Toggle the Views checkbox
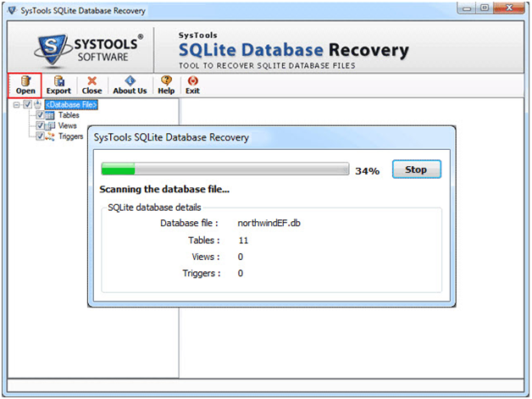The height and width of the screenshot is (399, 532). (x=40, y=125)
